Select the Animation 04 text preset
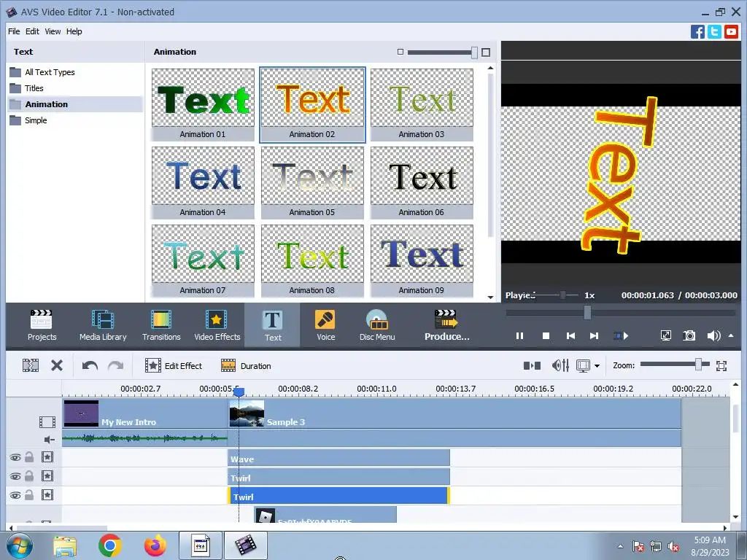The height and width of the screenshot is (560, 747). (x=203, y=183)
